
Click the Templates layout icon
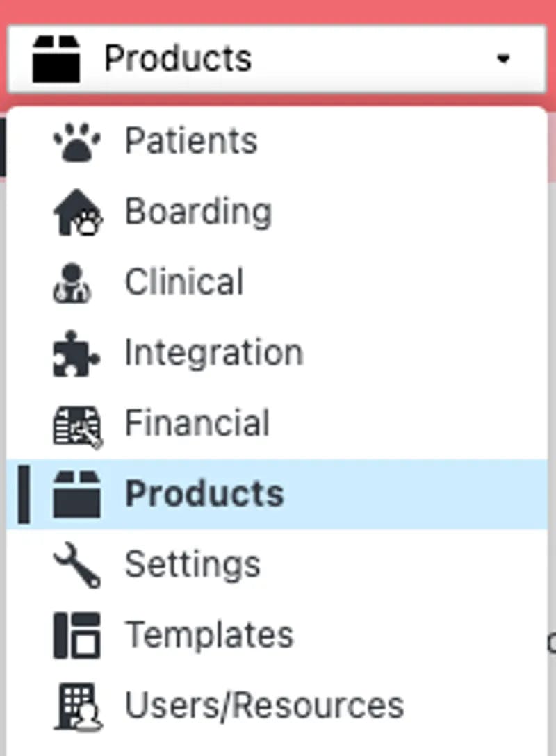point(76,635)
